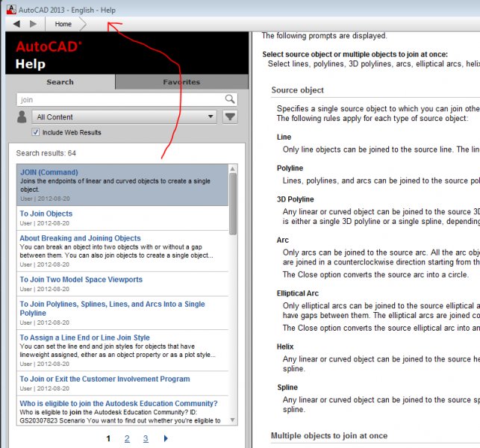Screen dimensions: 480x448
Task: Click the 'Elliptical Arc' subheading
Action: [x=298, y=293]
